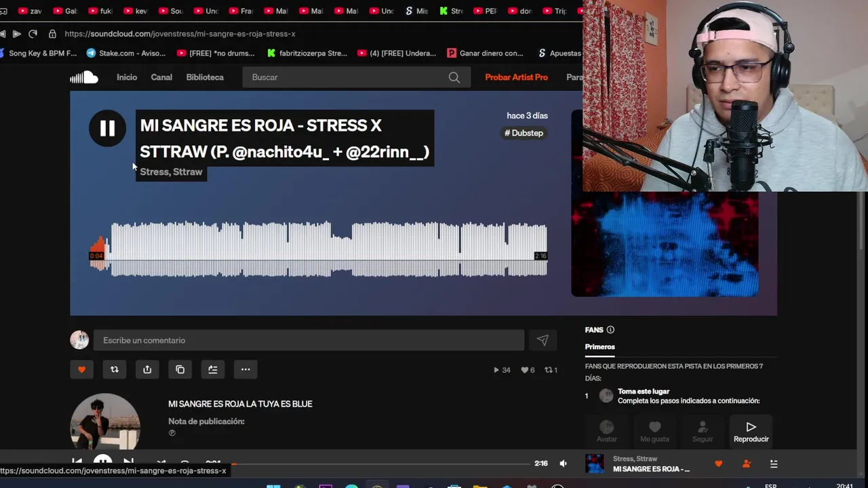Open the Inicio navigation item
Viewport: 868px width, 488px height.
(x=127, y=77)
